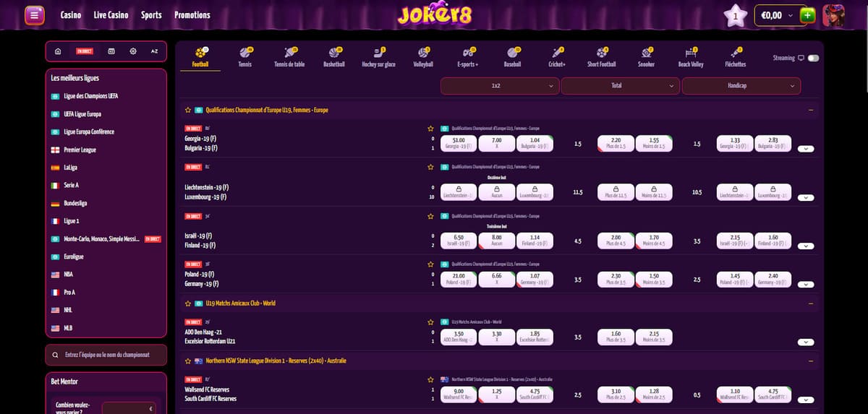Bet on Finland -19 (F) at 1.14

click(x=535, y=240)
